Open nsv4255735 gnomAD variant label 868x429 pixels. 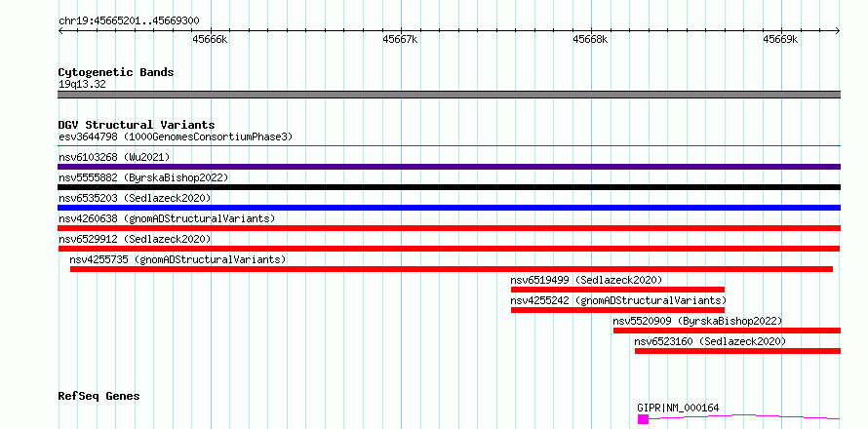coord(178,259)
